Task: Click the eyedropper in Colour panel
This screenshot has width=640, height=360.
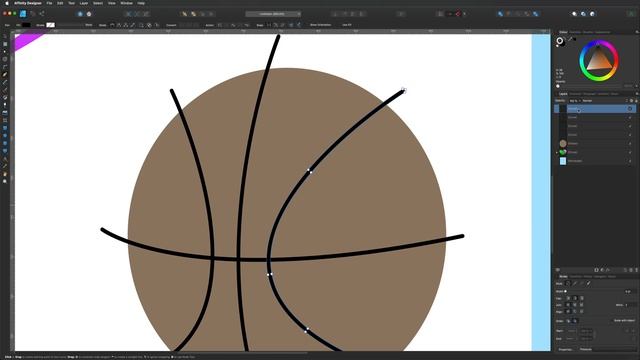Action: tap(571, 39)
